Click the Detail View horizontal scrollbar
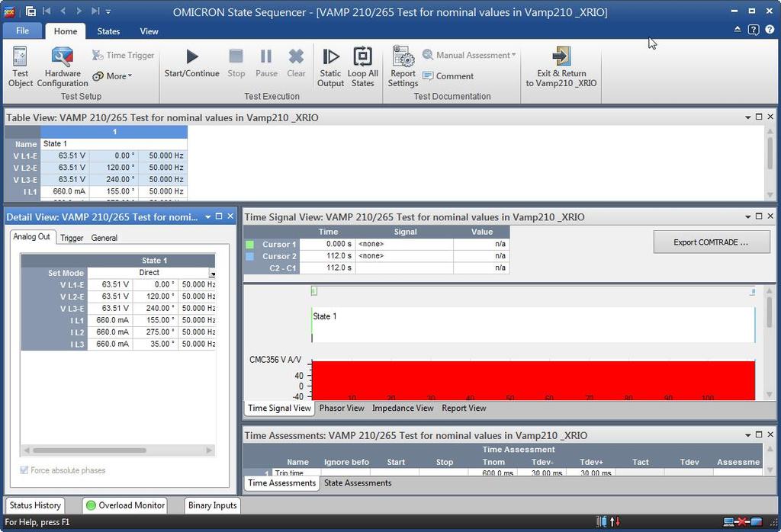This screenshot has height=532, width=781. click(90, 450)
